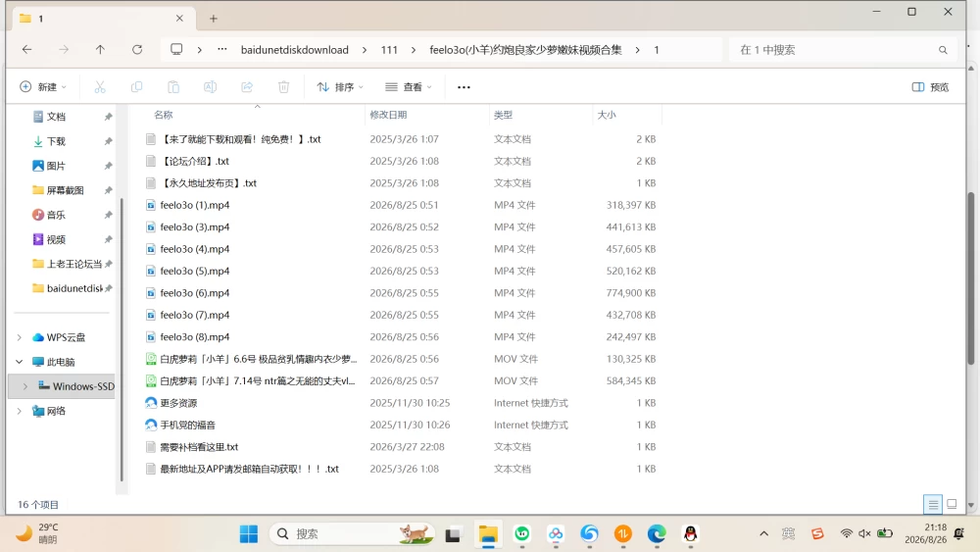The width and height of the screenshot is (980, 552).
Task: Sort by the 名称 column header
Action: [x=255, y=115]
